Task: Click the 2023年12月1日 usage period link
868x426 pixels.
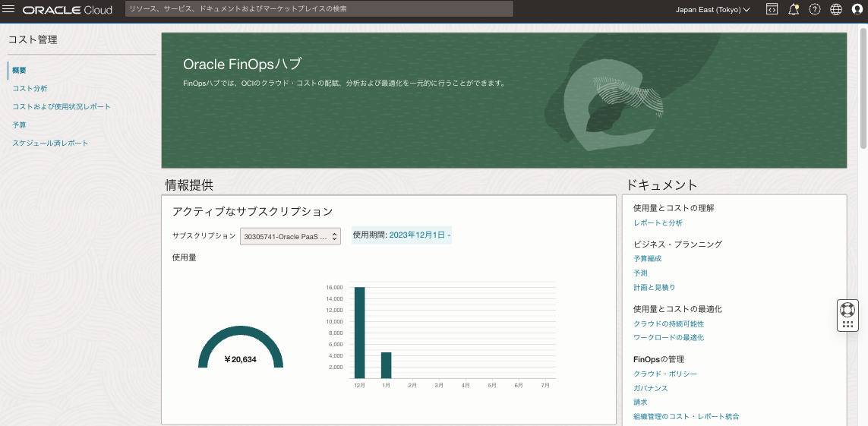Action: [420, 235]
